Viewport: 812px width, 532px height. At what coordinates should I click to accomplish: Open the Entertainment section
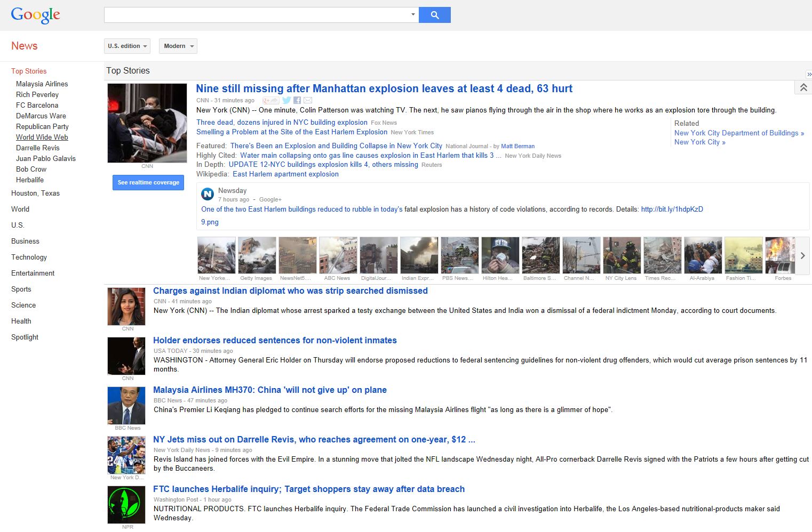[33, 273]
